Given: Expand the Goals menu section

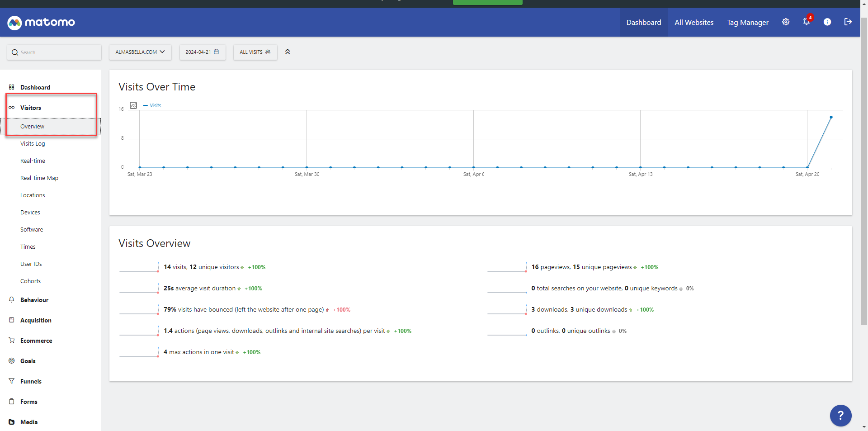Looking at the screenshot, I should click(x=28, y=361).
